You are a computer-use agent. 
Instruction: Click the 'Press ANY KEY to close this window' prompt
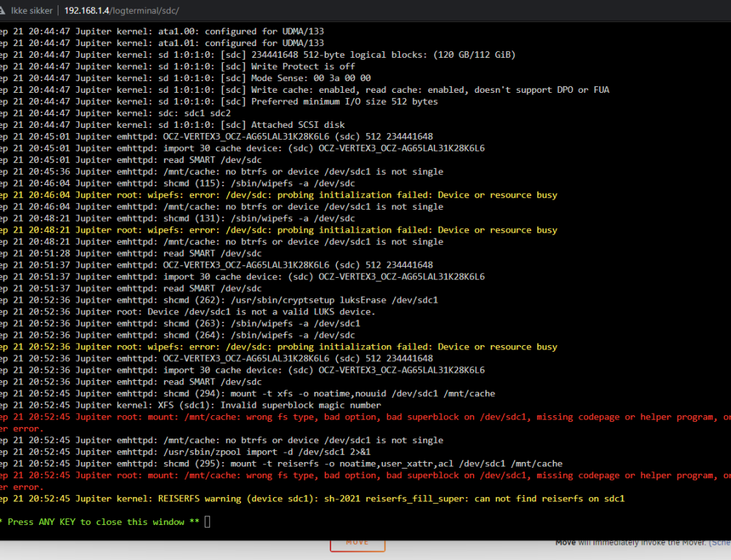coord(99,522)
